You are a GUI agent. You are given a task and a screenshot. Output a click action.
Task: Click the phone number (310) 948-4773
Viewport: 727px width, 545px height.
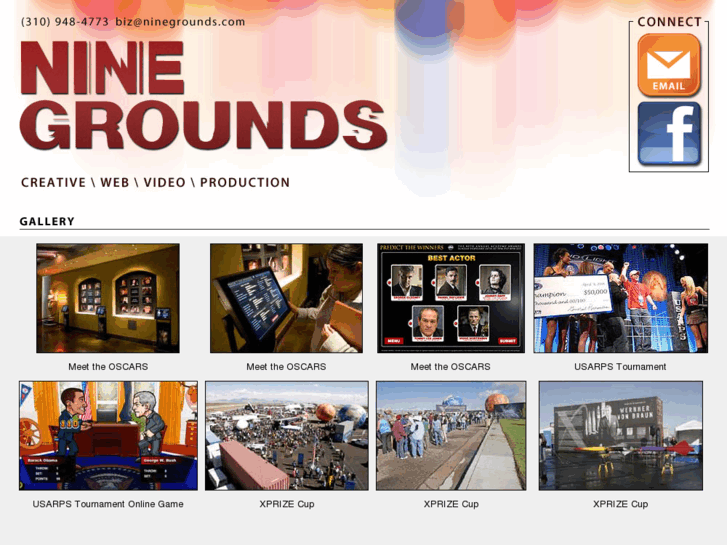[x=64, y=22]
